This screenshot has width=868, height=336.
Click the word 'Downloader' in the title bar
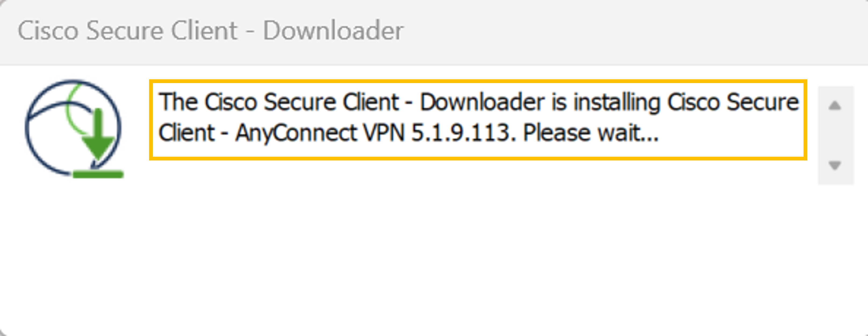click(333, 31)
